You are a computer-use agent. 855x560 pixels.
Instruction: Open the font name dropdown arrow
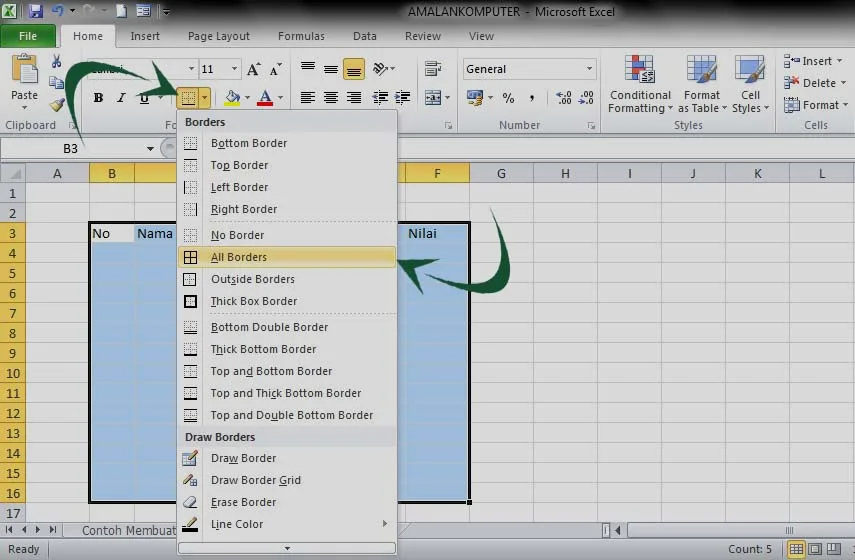(191, 69)
